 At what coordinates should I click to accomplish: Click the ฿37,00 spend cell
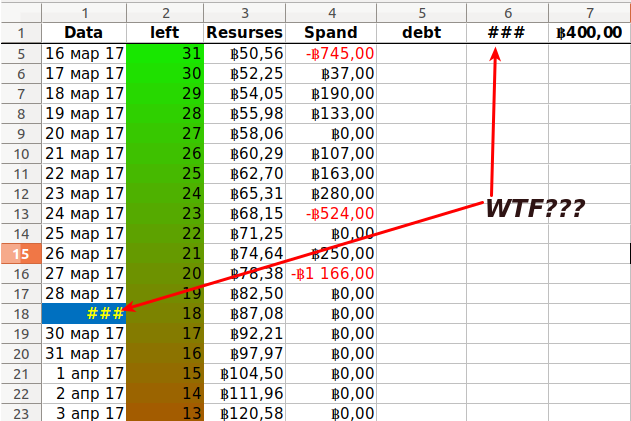click(x=331, y=74)
